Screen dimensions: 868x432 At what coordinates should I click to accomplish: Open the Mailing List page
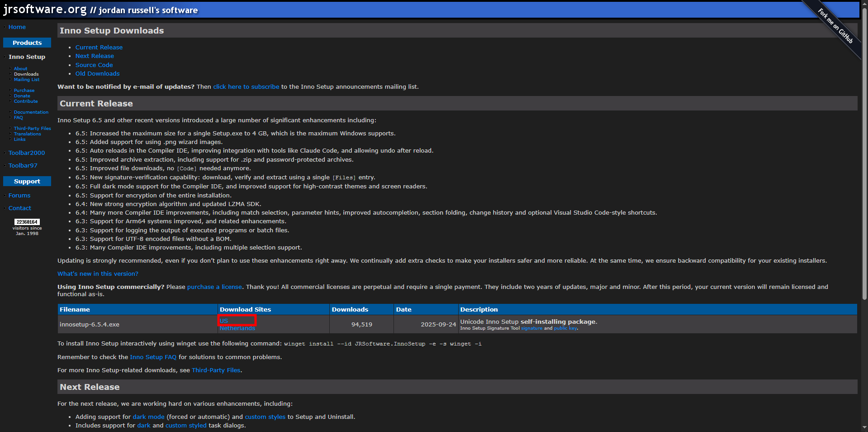26,80
